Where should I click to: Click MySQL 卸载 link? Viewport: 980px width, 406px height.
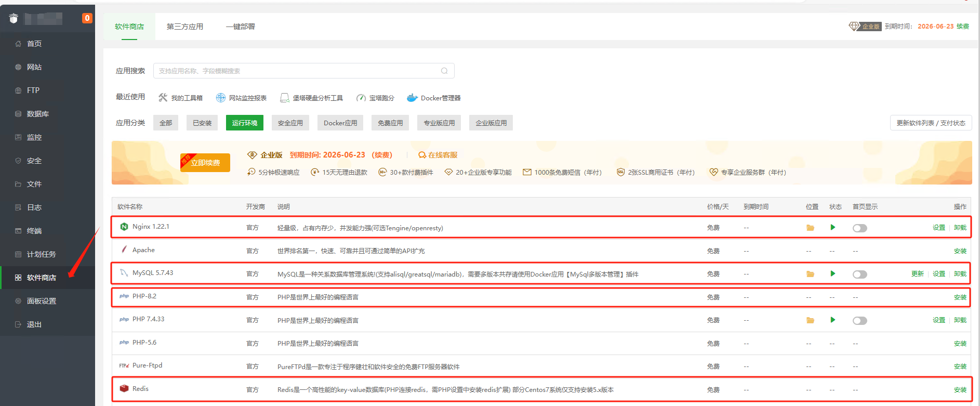click(960, 274)
